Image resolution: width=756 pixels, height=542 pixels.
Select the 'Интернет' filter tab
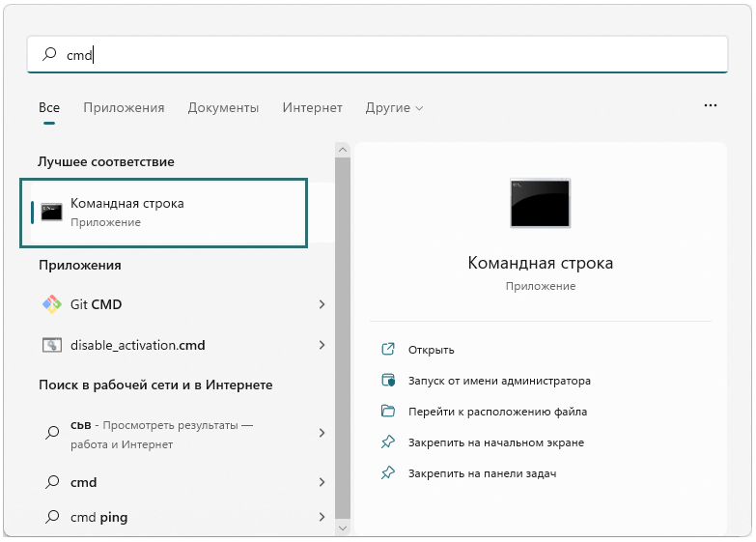[312, 108]
